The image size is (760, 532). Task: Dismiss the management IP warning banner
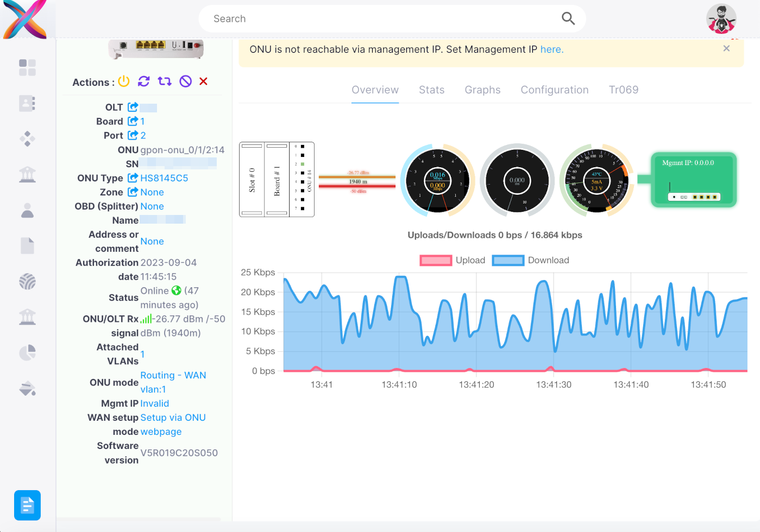click(726, 48)
